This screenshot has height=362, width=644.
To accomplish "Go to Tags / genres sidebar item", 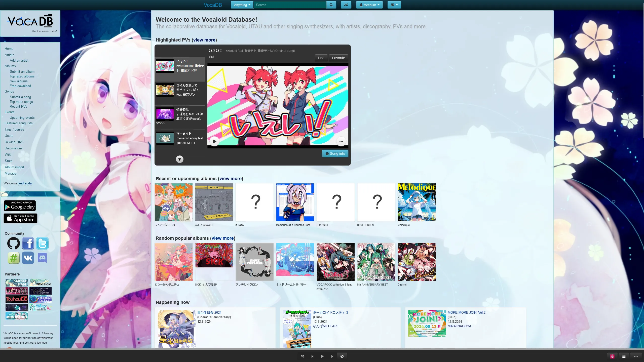I will (x=15, y=130).
